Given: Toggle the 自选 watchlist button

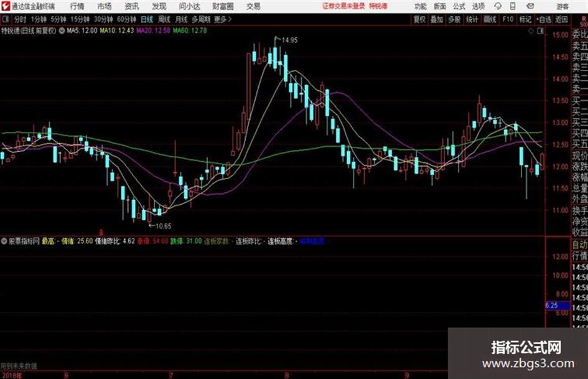Looking at the screenshot, I should click(544, 19).
